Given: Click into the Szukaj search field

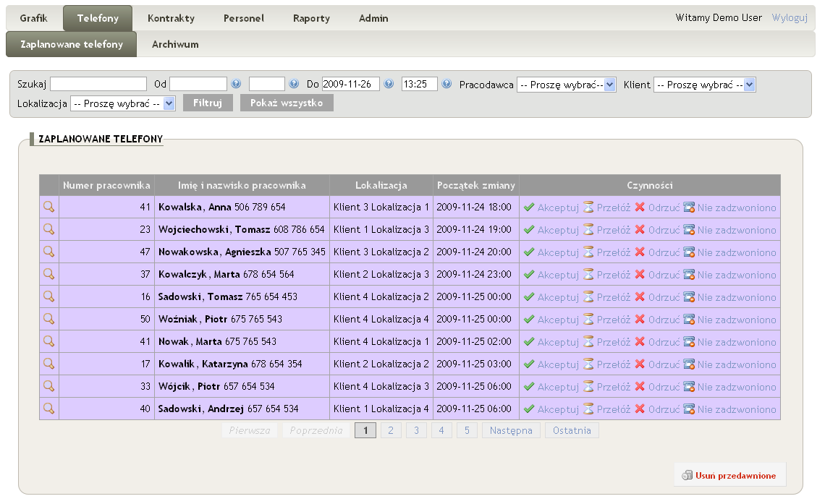Looking at the screenshot, I should click(98, 85).
